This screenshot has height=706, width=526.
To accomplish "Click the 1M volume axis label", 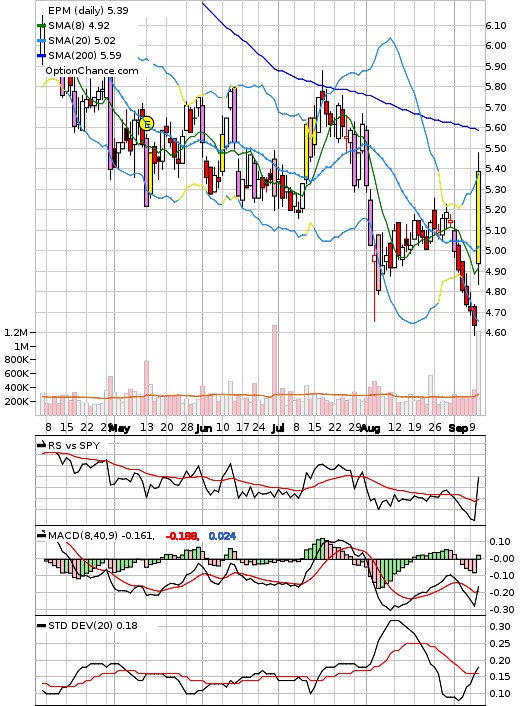I will point(21,346).
